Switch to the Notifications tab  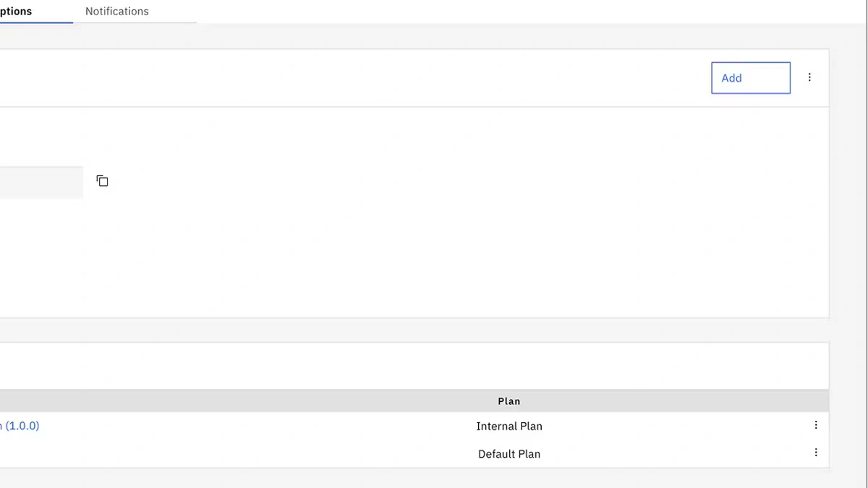click(116, 11)
